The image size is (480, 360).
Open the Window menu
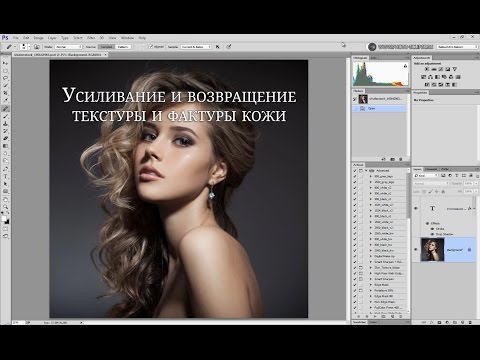click(x=127, y=38)
